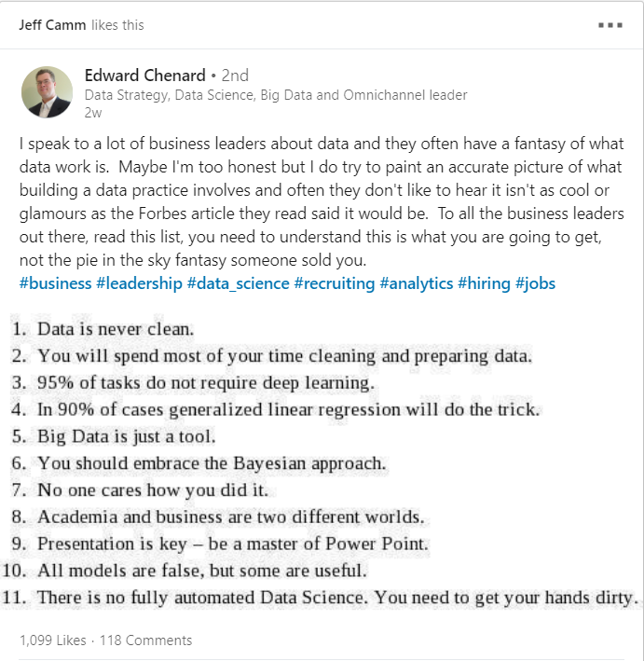Select the #data_science hashtag

point(239,283)
